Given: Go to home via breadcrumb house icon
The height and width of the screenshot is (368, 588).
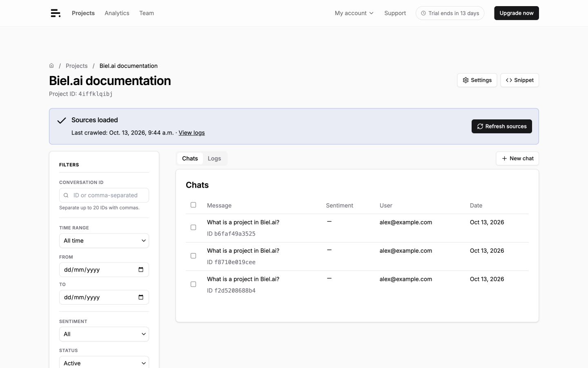Looking at the screenshot, I should click(x=51, y=65).
